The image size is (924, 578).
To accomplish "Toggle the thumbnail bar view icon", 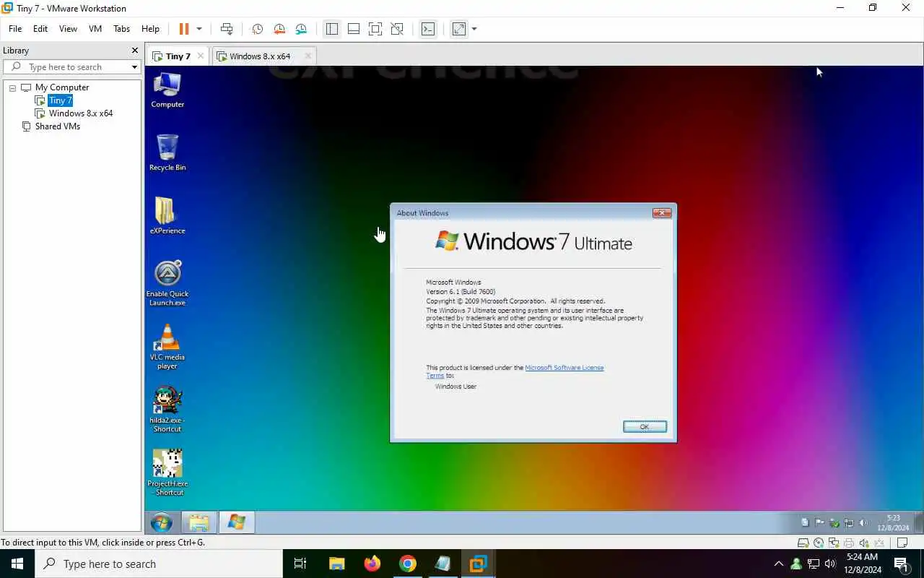I will pos(354,29).
